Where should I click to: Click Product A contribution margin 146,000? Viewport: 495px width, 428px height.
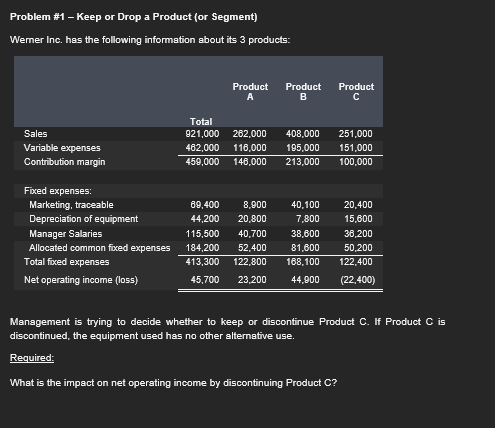(x=250, y=162)
